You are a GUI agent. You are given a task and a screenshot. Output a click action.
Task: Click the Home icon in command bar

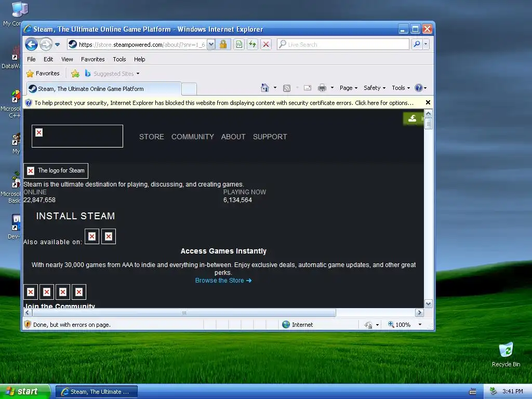click(x=265, y=88)
